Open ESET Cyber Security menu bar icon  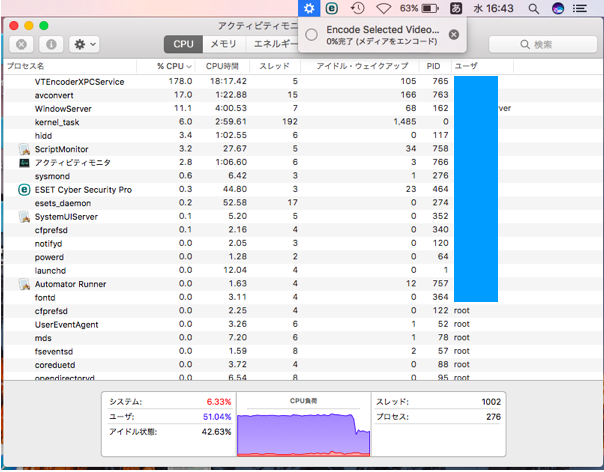(x=333, y=8)
